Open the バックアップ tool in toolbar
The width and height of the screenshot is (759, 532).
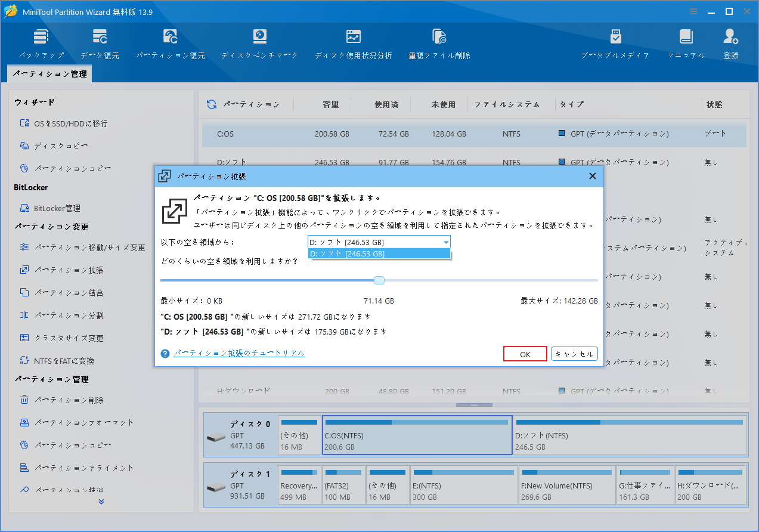tap(41, 44)
